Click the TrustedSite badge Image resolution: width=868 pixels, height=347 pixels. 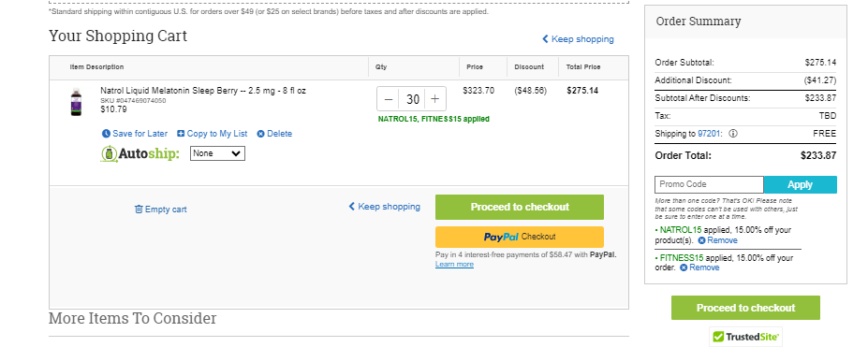(745, 336)
